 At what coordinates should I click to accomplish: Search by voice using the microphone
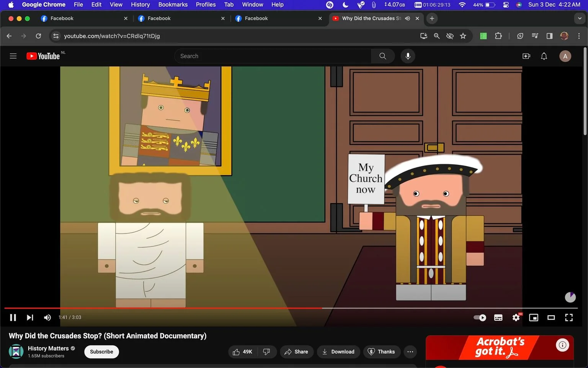click(x=408, y=56)
